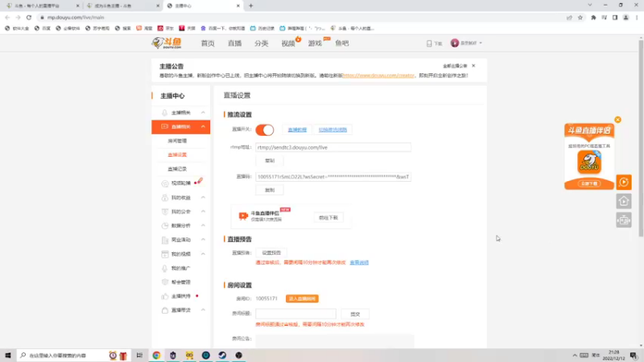Open 鱼吧 in top navigation
This screenshot has width=644, height=362.
(341, 43)
